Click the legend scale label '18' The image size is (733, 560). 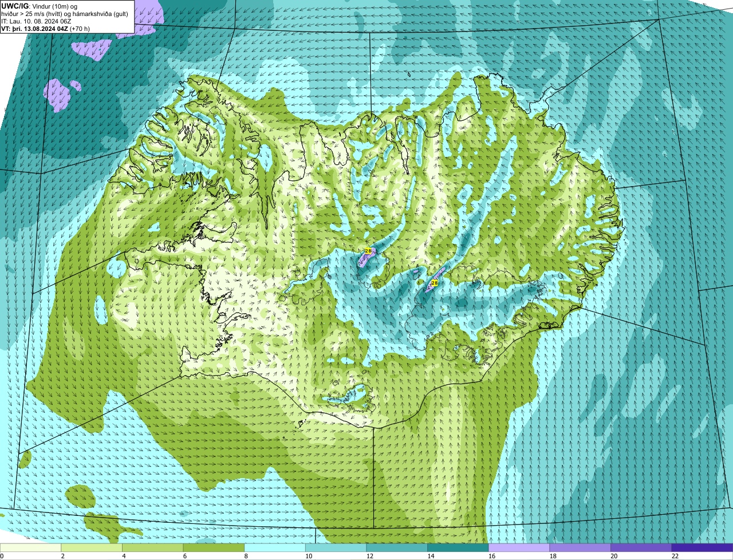(553, 556)
